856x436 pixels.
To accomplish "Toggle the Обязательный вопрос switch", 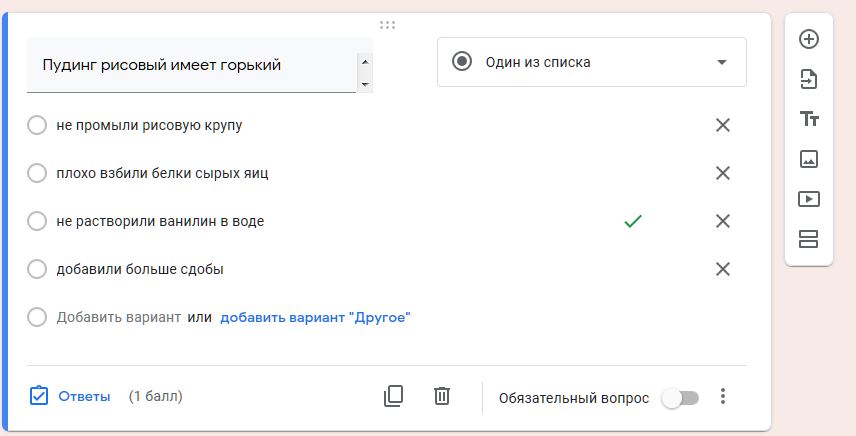I will coord(680,398).
